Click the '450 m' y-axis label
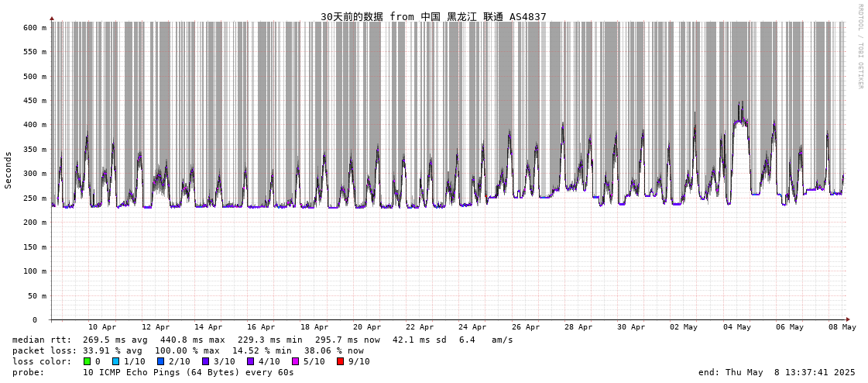 pos(34,101)
